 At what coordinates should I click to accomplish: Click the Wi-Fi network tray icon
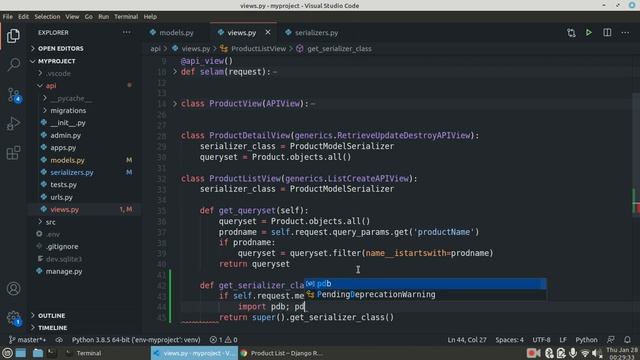(x=585, y=353)
